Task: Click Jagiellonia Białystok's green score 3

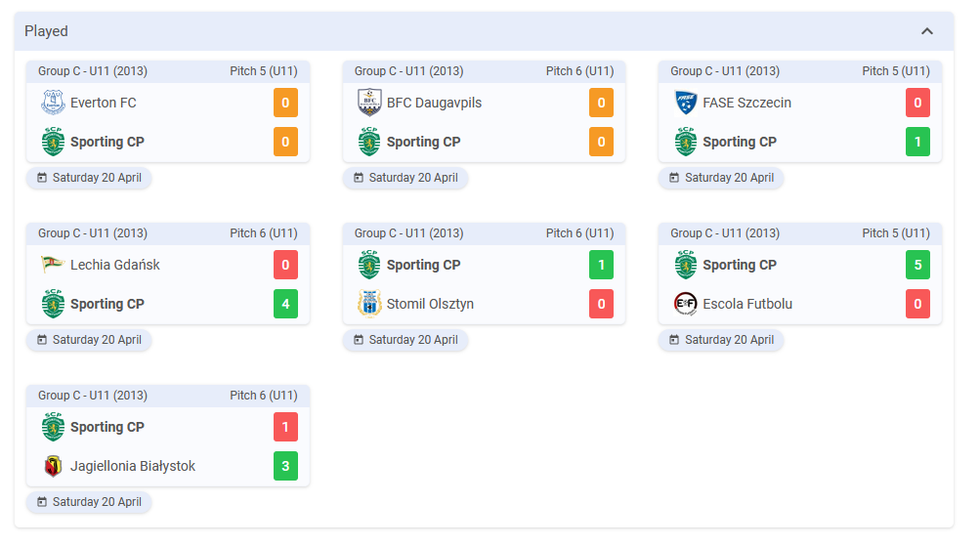Action: tap(285, 466)
